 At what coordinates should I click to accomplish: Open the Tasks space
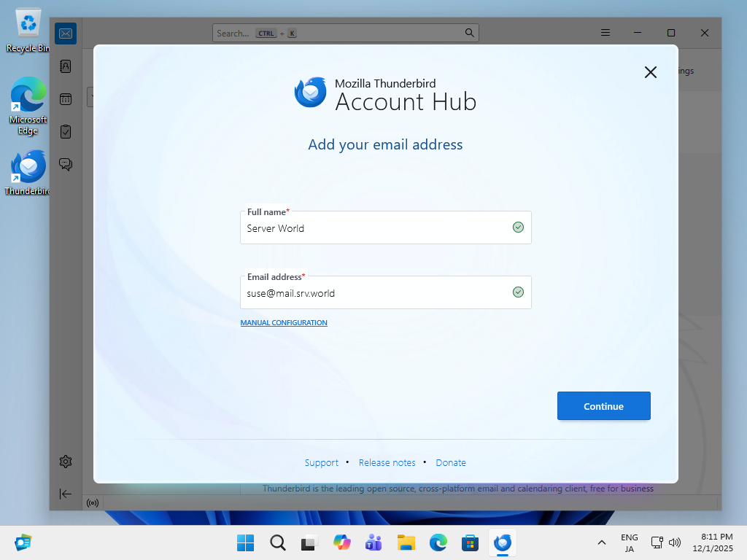coord(66,132)
